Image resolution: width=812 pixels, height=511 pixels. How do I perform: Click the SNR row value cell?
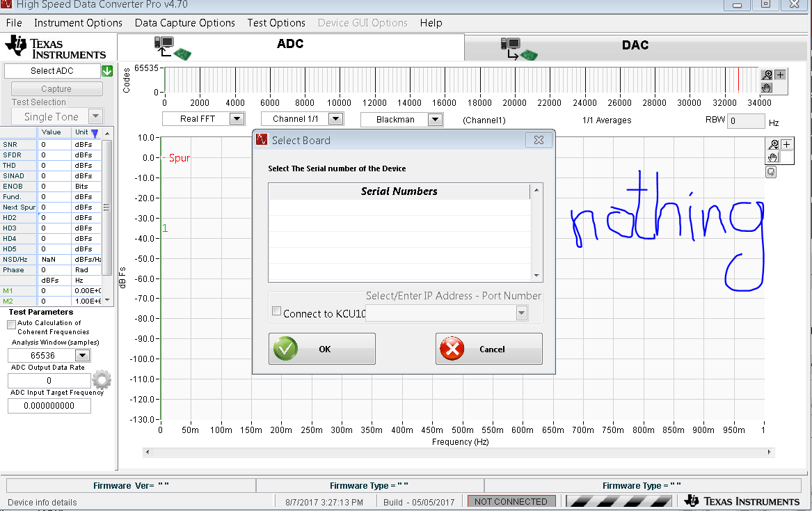[x=54, y=145]
